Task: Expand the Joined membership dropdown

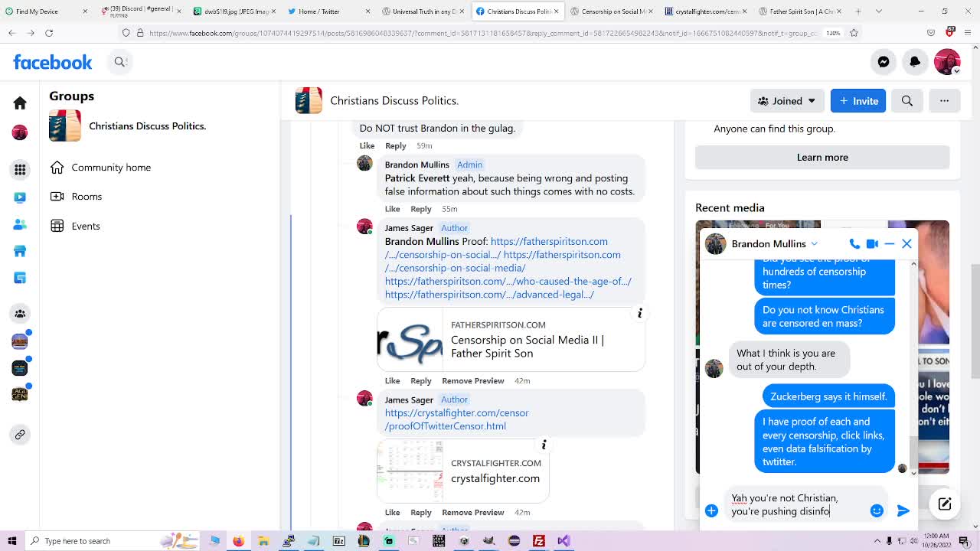Action: (x=787, y=101)
